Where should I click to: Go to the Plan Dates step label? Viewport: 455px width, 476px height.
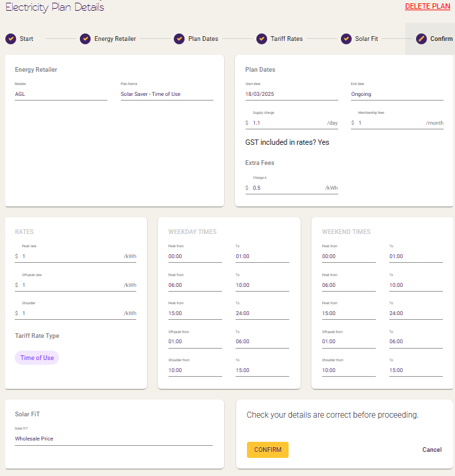[x=203, y=39]
